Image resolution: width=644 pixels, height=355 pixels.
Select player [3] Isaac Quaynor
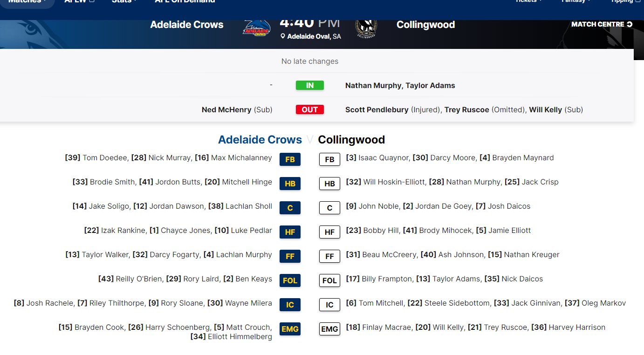point(377,158)
